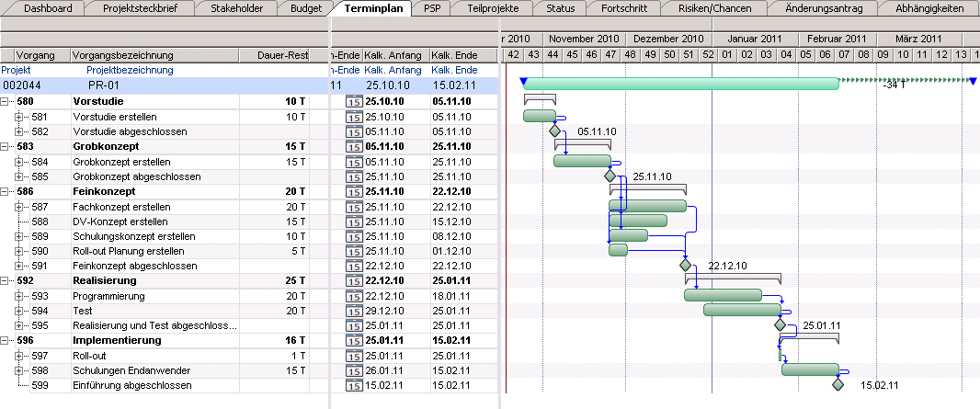Open the Risiken/Chancen tab
This screenshot has height=409, width=980.
click(x=715, y=8)
